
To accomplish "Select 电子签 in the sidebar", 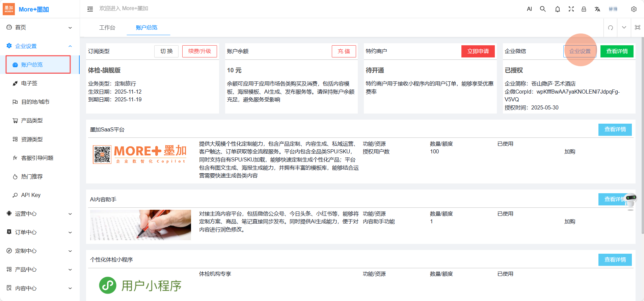I will click(29, 83).
